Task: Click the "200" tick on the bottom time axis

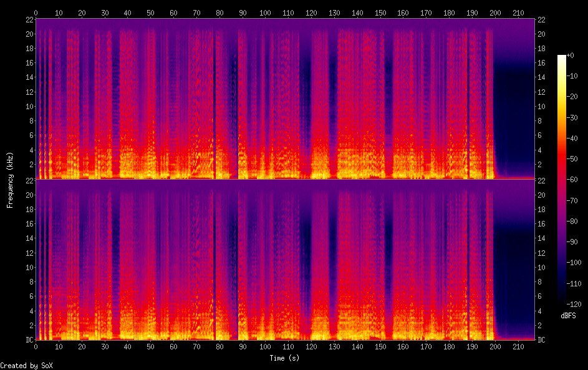Action: [x=495, y=347]
